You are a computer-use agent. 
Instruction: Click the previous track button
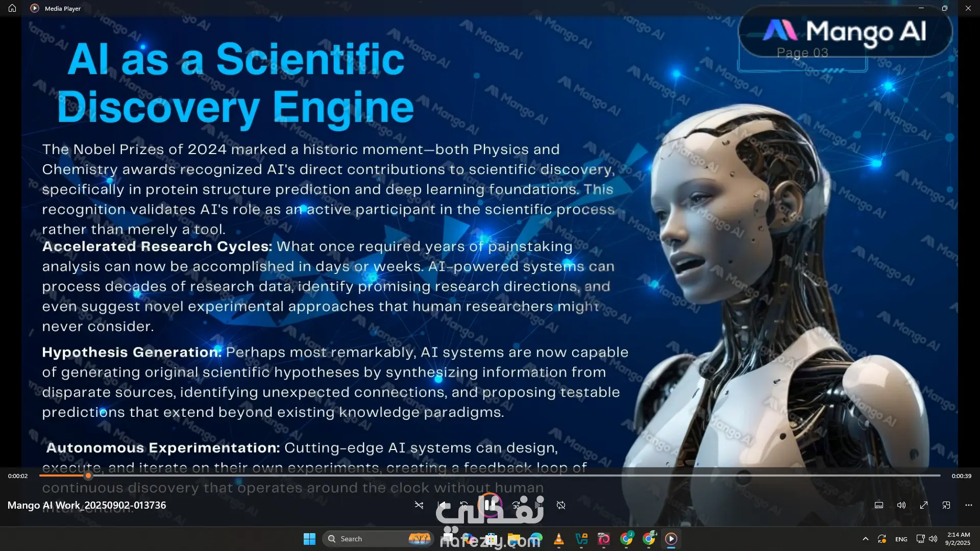pos(441,505)
